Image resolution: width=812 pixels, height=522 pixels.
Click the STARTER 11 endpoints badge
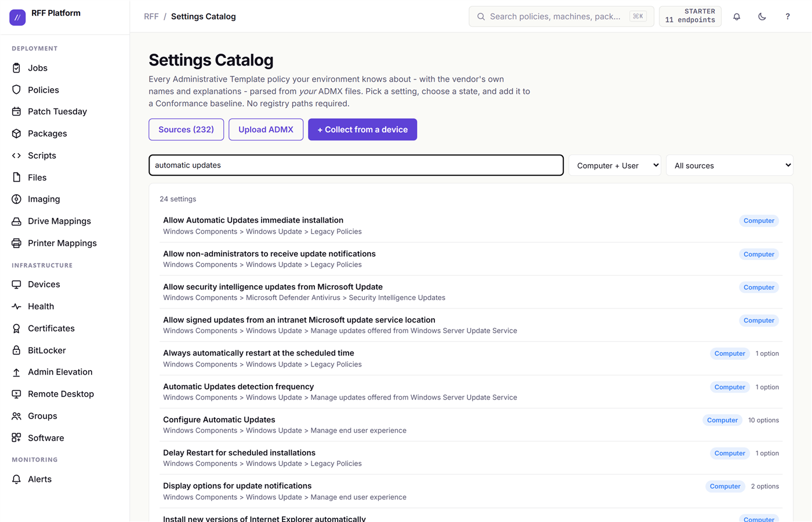(690, 16)
